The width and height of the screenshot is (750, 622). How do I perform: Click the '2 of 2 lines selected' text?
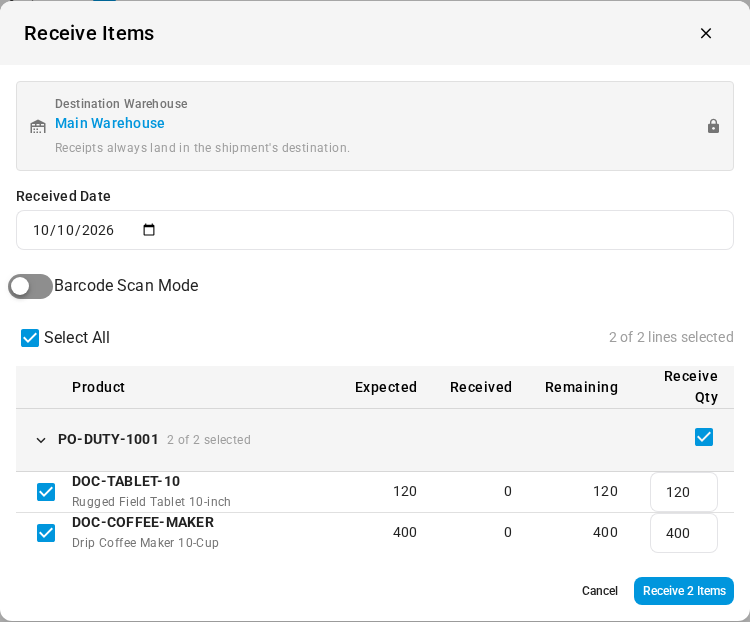click(x=671, y=337)
